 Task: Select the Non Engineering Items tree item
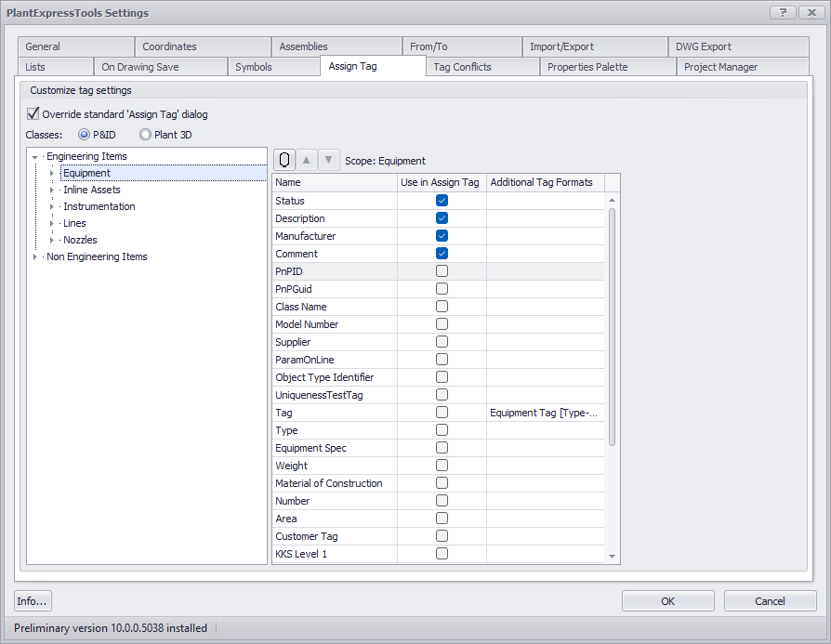pos(97,256)
